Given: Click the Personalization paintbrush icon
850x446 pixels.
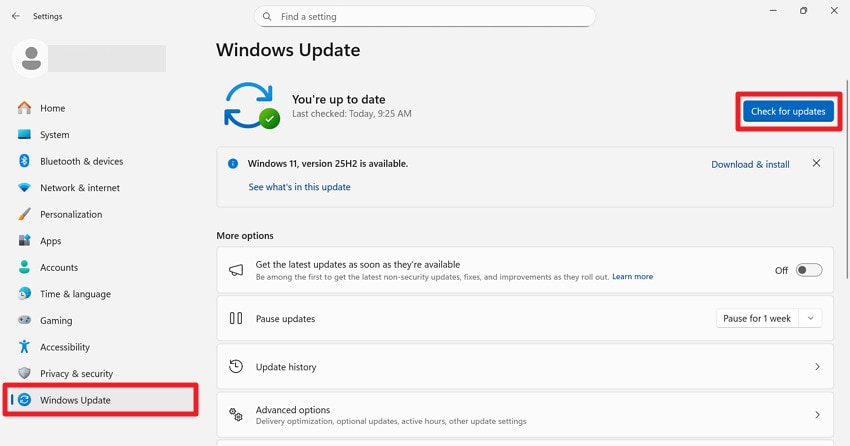Looking at the screenshot, I should (24, 214).
